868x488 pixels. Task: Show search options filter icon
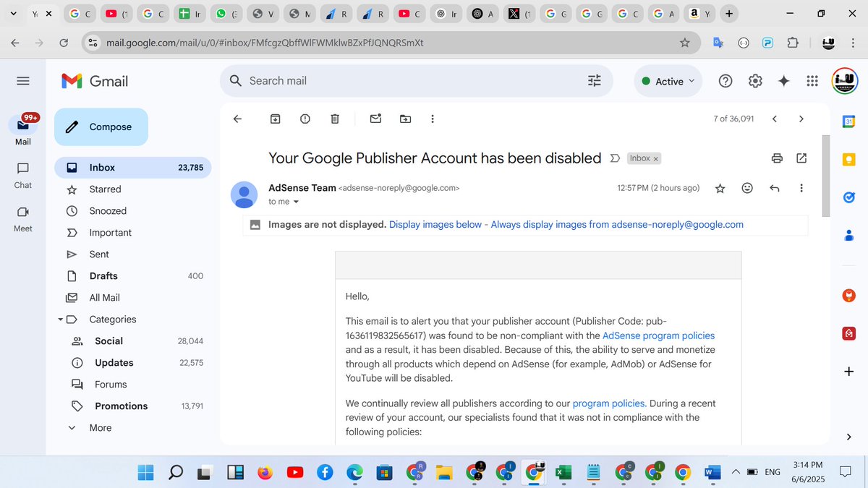coord(595,81)
